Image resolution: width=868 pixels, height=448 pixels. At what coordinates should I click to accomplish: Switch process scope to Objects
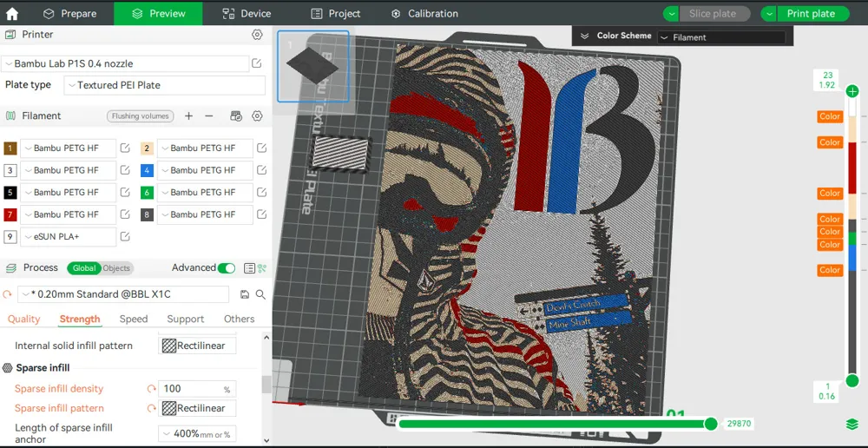click(117, 268)
